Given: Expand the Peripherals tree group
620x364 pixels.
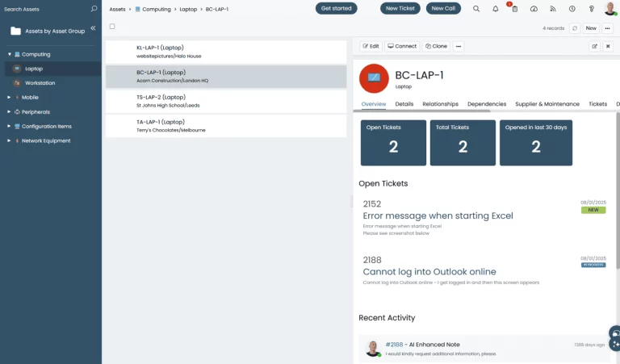Looking at the screenshot, I should coord(9,112).
